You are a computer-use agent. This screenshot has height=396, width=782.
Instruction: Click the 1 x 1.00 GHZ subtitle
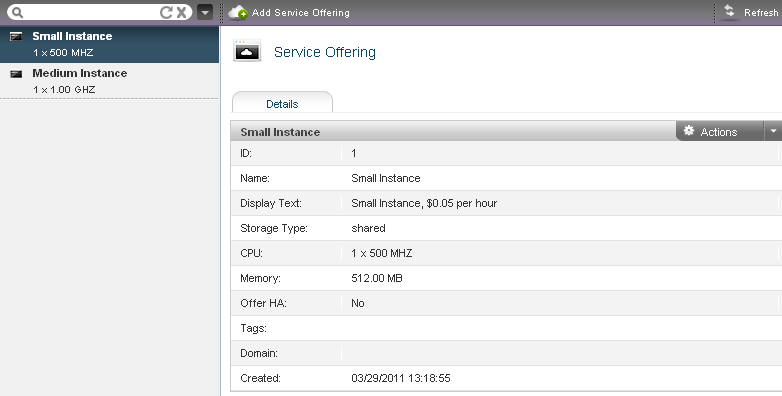pyautogui.click(x=64, y=89)
